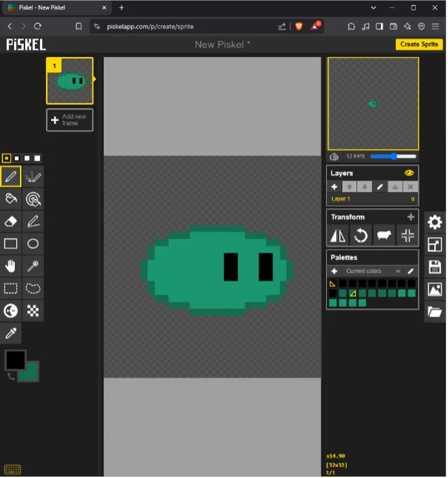Click the Create Sprite button
Viewport: 448px width, 478px height.
click(420, 44)
